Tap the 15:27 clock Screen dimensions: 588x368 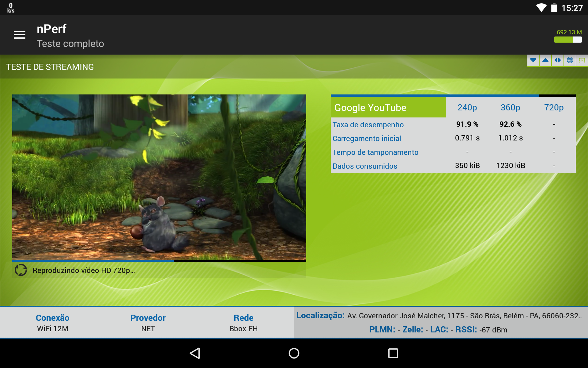pos(572,8)
